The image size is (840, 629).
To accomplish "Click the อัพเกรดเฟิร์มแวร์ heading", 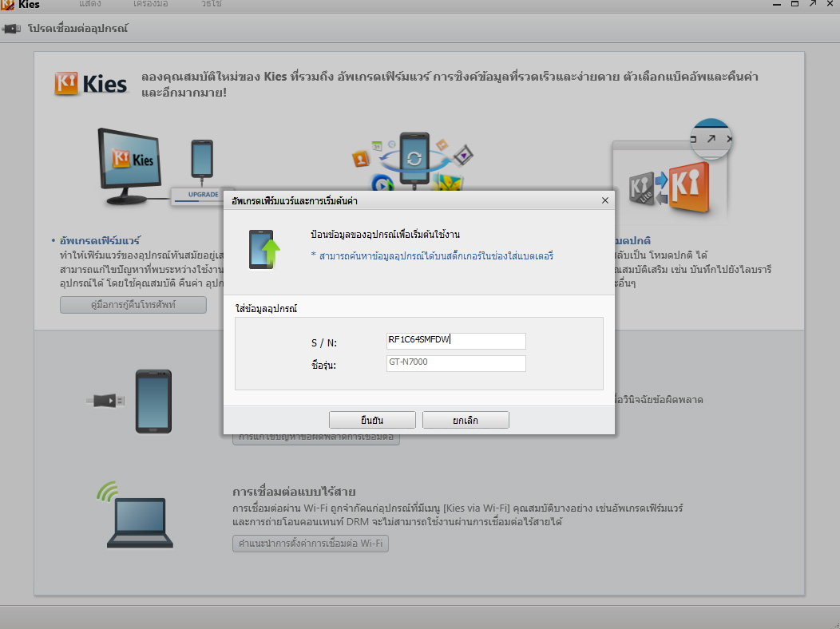I will pyautogui.click(x=100, y=240).
